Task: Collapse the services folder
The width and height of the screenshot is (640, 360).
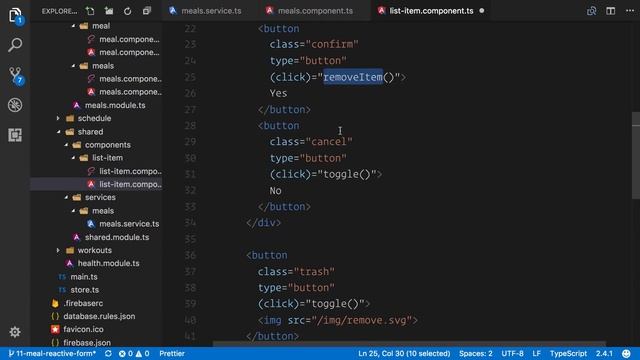Action: point(66,197)
